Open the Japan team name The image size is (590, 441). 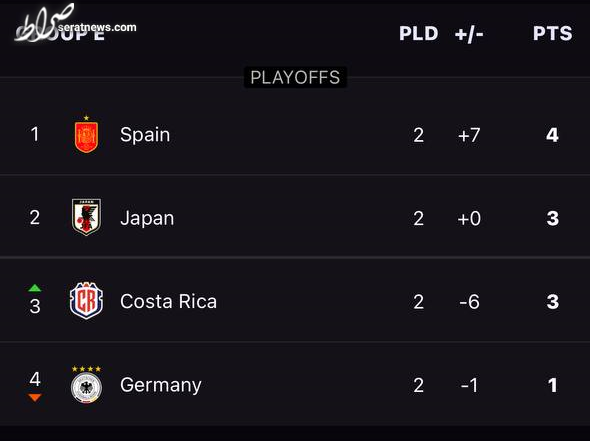(147, 218)
